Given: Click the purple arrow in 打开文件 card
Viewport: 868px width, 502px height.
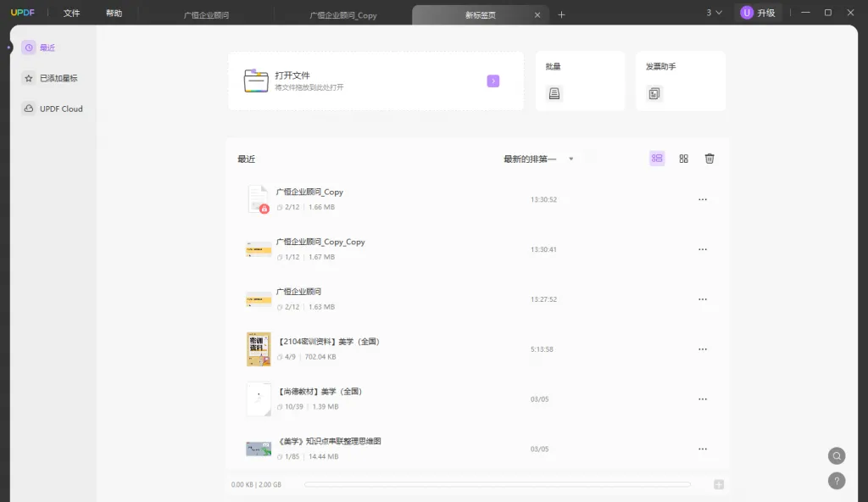Looking at the screenshot, I should pos(493,81).
